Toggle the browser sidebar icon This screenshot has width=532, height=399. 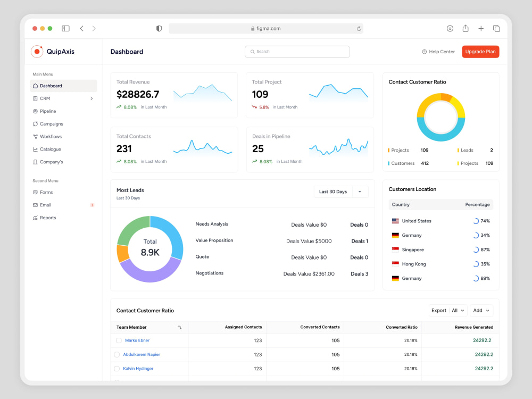[65, 29]
